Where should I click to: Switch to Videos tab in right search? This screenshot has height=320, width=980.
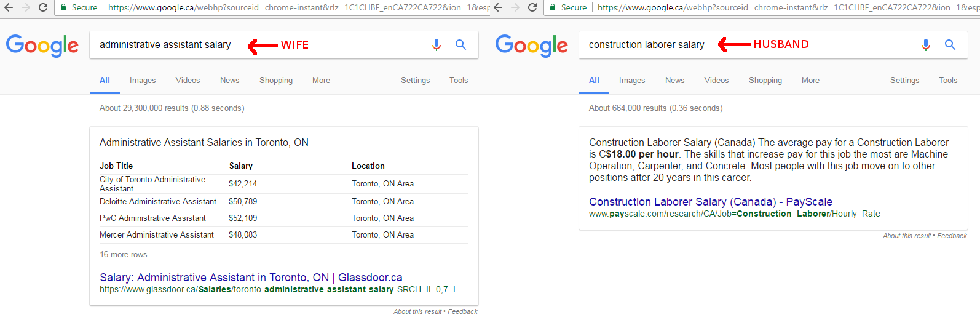coord(716,80)
